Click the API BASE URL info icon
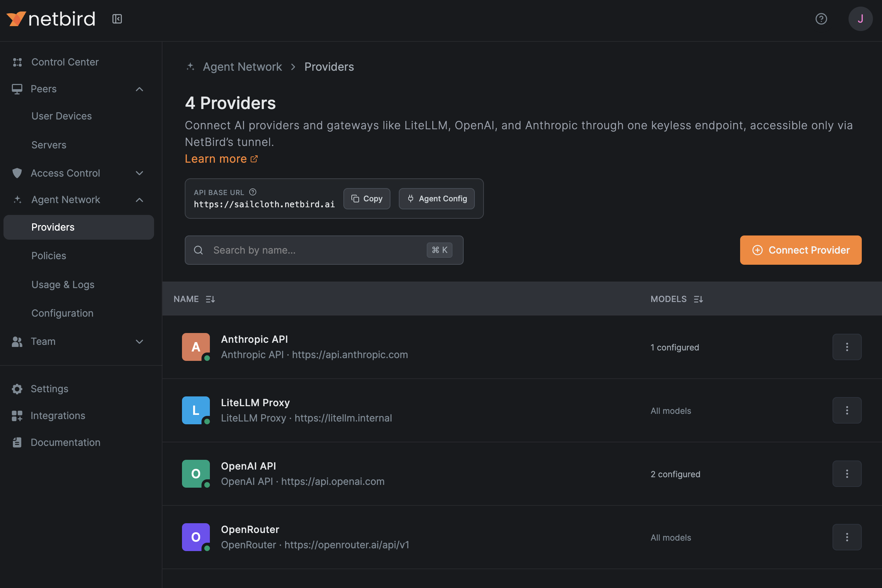The image size is (882, 588). pos(253,192)
